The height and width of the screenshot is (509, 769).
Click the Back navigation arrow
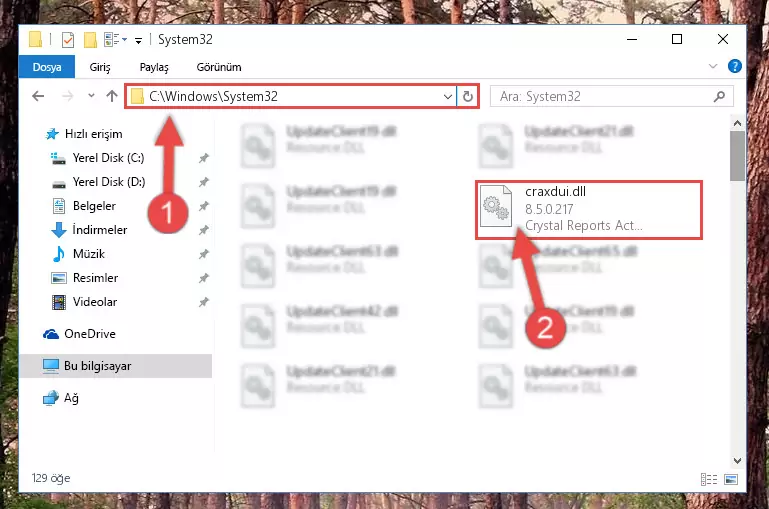click(x=38, y=96)
